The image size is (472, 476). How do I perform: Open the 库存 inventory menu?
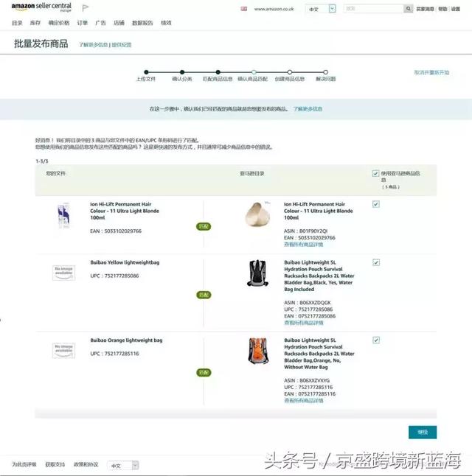click(x=35, y=23)
